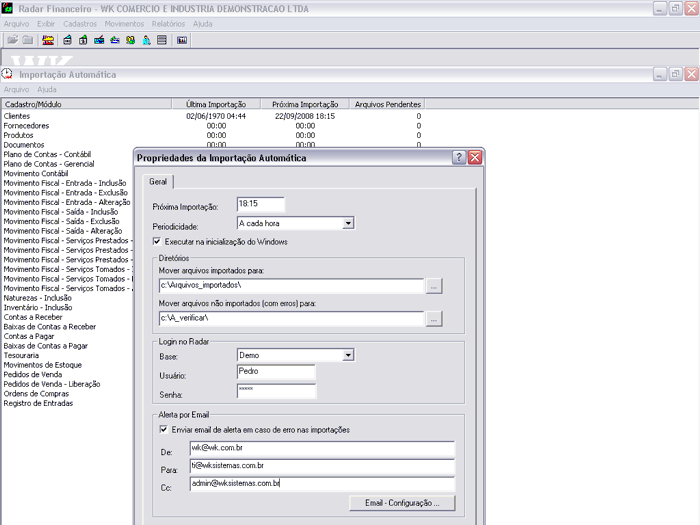This screenshot has width=700, height=525.
Task: Click the Email - Configuração button
Action: [402, 503]
